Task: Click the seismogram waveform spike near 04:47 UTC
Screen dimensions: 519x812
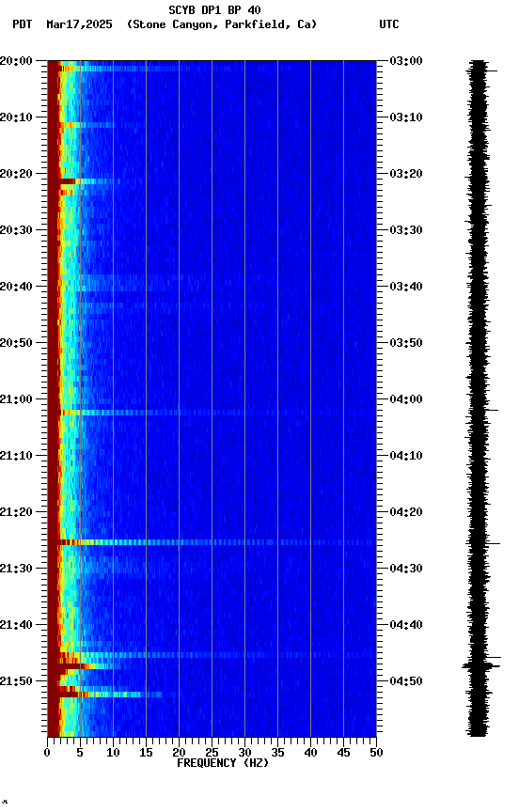Action: click(x=481, y=665)
